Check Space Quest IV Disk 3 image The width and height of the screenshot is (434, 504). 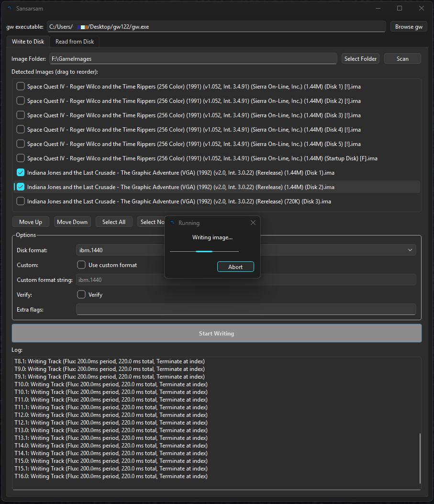(x=21, y=115)
